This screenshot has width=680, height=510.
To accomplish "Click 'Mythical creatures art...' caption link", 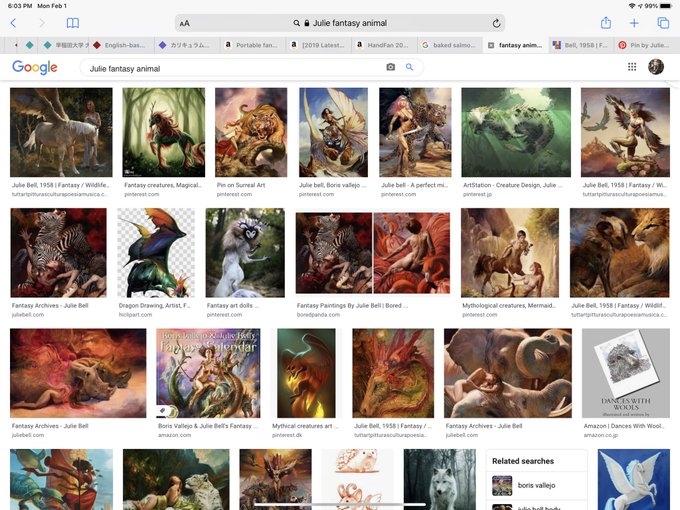I will pos(305,426).
